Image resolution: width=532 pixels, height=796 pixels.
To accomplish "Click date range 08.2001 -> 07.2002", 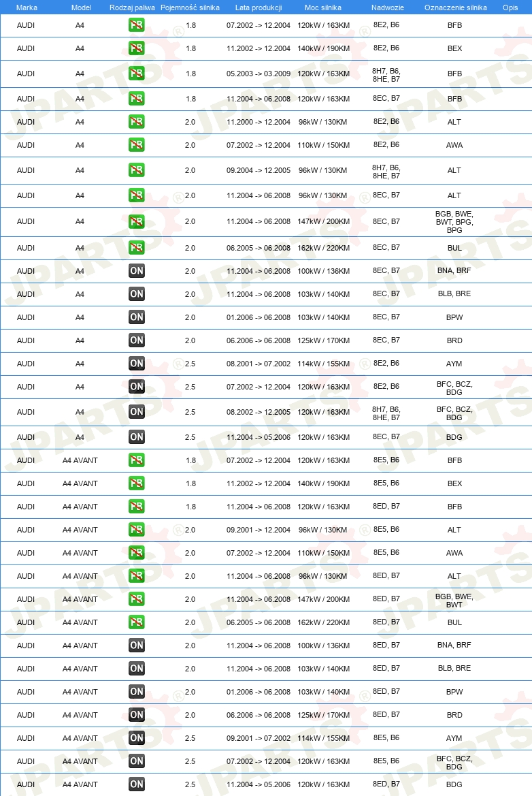I will [259, 364].
